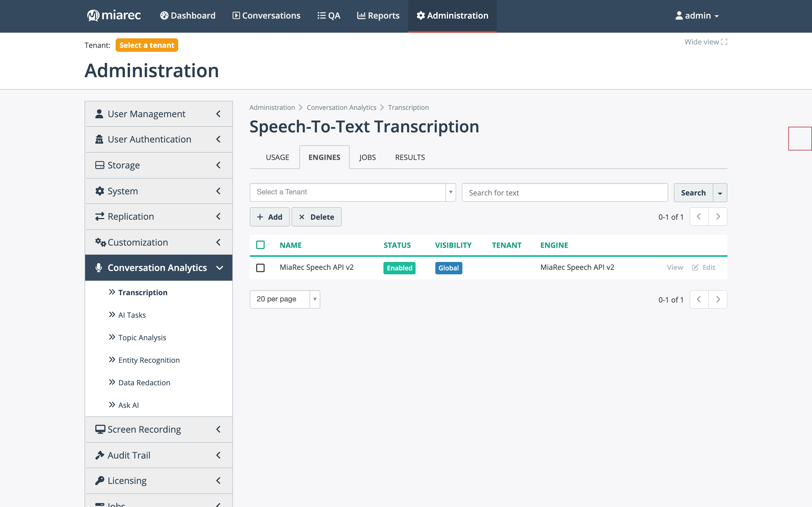Screen dimensions: 812x507
Task: Switch to the JOBS tab
Action: click(x=367, y=157)
